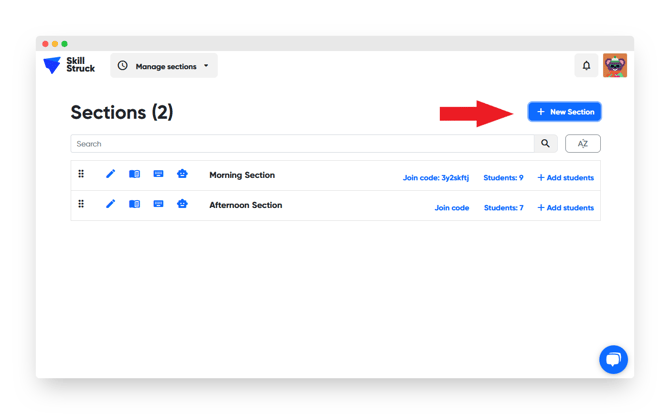Open the user avatar profile menu
670x414 pixels.
[x=615, y=66]
